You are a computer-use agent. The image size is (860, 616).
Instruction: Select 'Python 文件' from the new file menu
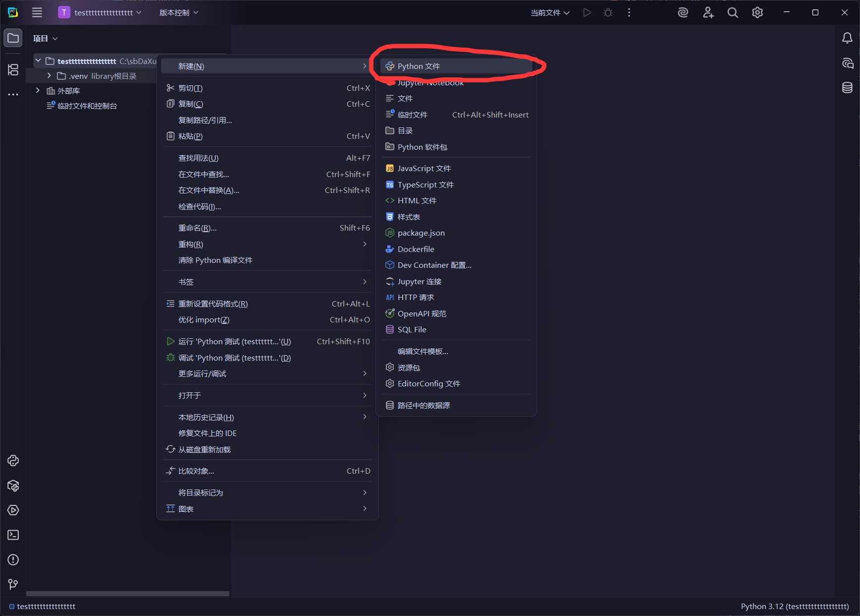tap(420, 65)
